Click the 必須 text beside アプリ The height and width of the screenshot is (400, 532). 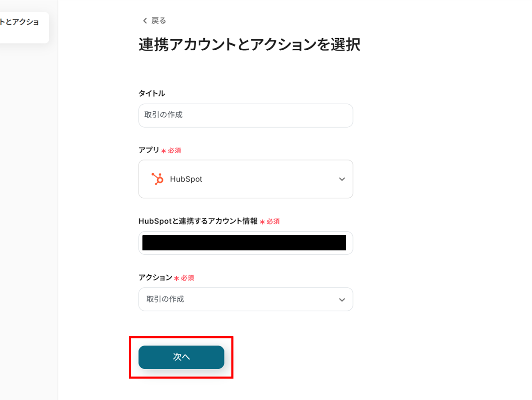tap(174, 150)
